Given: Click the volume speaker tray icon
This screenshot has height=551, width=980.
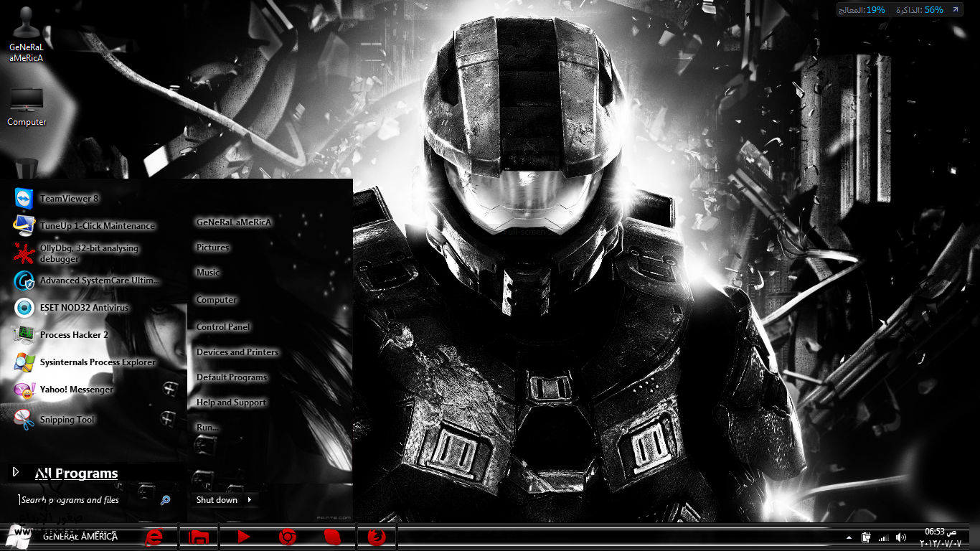Looking at the screenshot, I should point(901,537).
